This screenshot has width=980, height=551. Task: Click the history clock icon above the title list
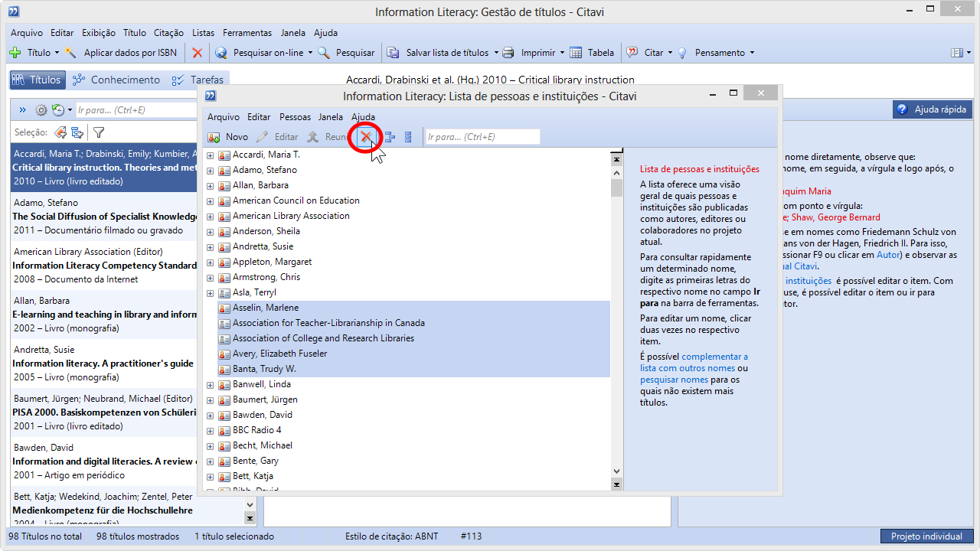57,110
